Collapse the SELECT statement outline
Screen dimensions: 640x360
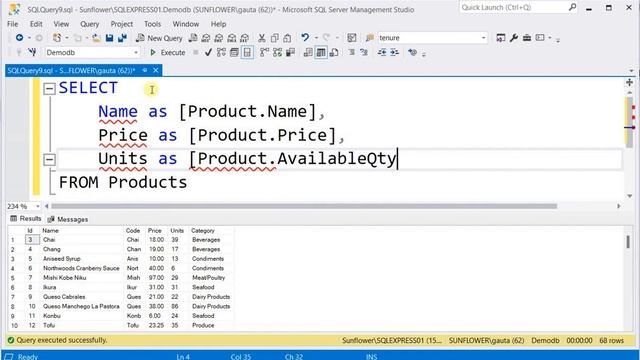[49, 89]
